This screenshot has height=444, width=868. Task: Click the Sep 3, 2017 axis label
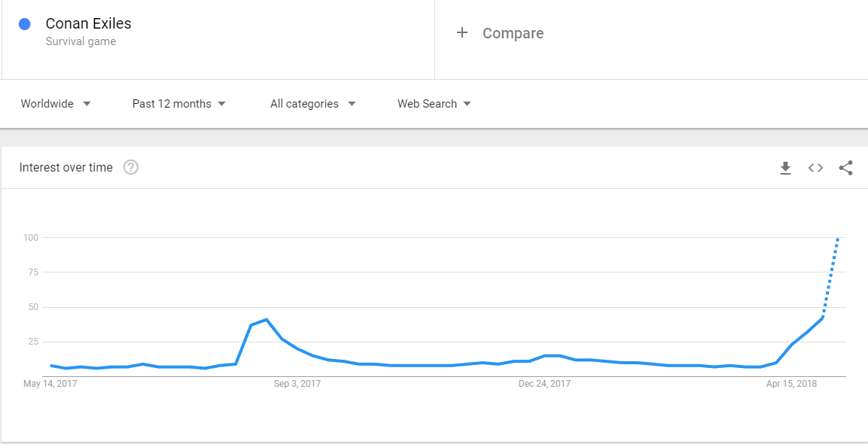297,383
